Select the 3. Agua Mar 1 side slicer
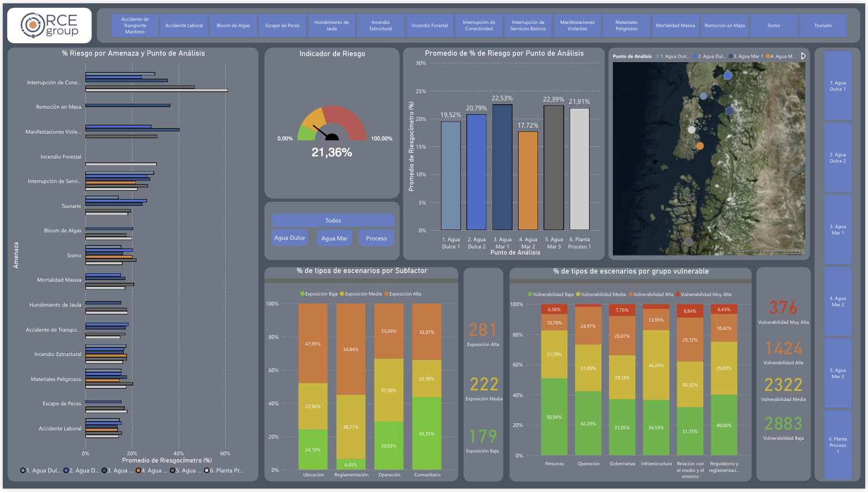The width and height of the screenshot is (868, 493). (x=837, y=230)
